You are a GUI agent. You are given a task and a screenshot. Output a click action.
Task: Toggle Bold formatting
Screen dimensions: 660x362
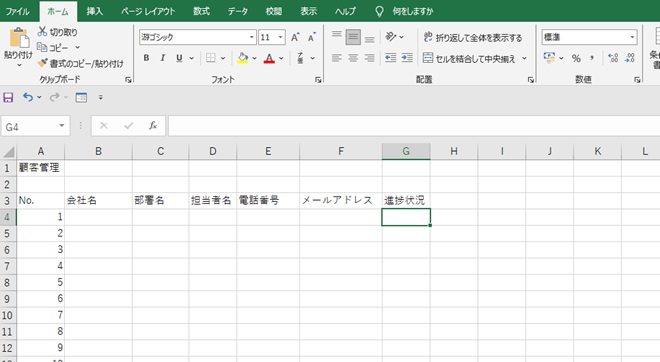(146, 58)
